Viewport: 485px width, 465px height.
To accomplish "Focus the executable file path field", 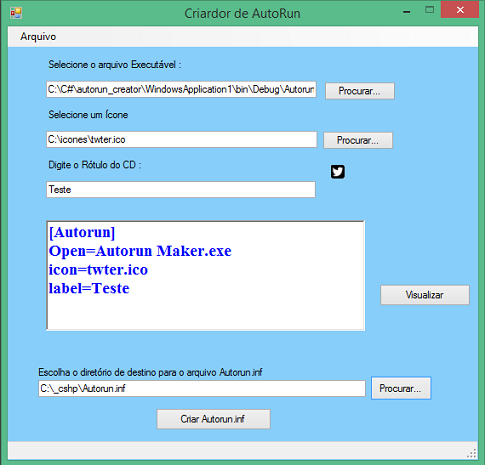I will 181,89.
